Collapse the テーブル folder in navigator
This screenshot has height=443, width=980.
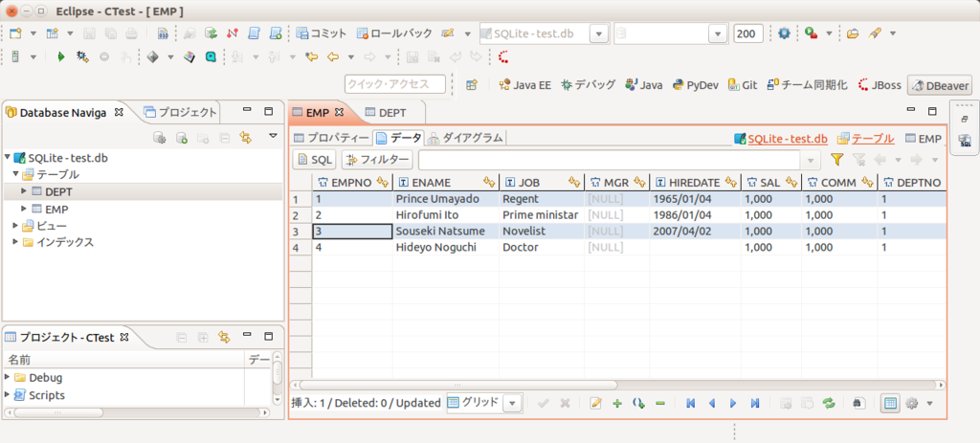point(15,174)
